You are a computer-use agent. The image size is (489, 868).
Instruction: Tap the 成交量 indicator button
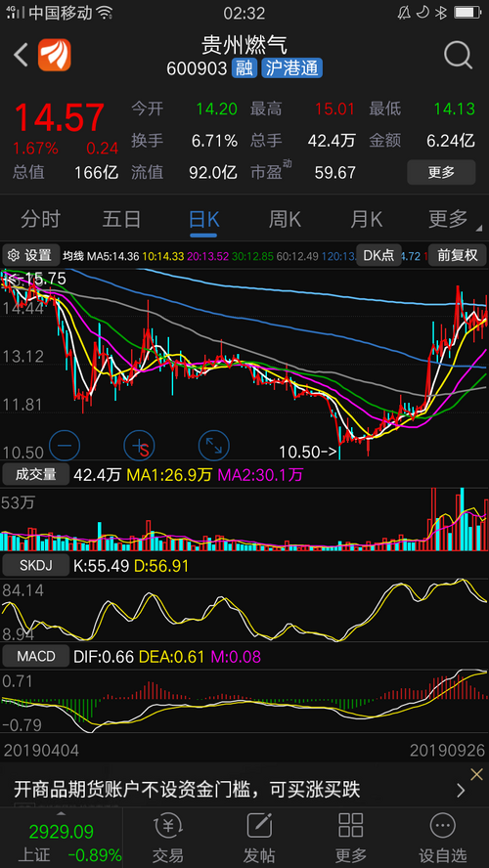pyautogui.click(x=35, y=474)
